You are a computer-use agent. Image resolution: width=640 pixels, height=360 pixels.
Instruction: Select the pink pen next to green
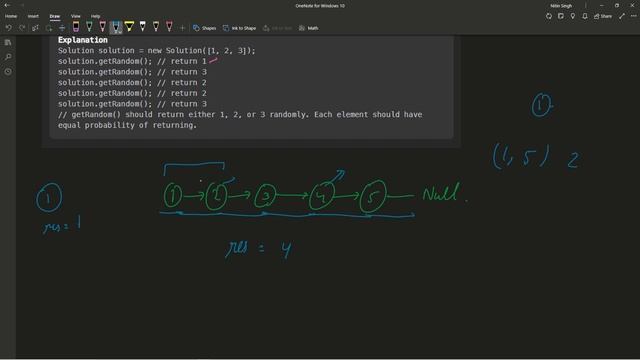click(x=102, y=27)
